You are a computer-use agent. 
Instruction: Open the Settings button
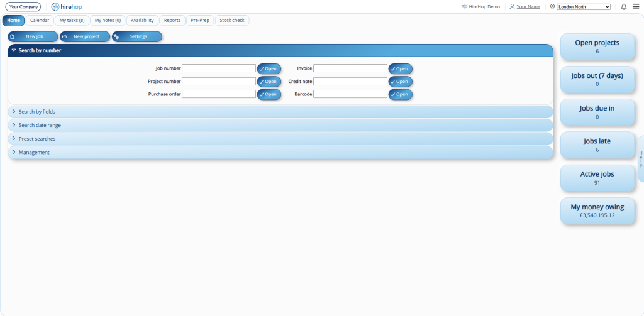[x=137, y=36]
